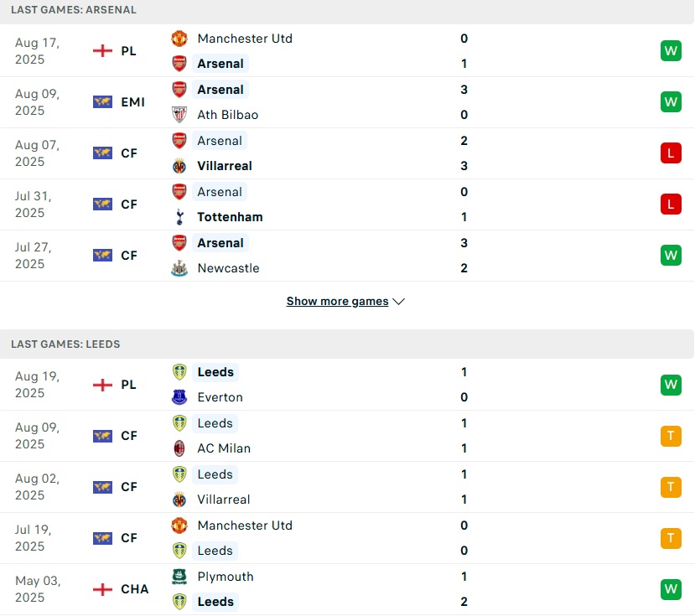
Task: Click the Everton club crest icon
Action: [179, 397]
